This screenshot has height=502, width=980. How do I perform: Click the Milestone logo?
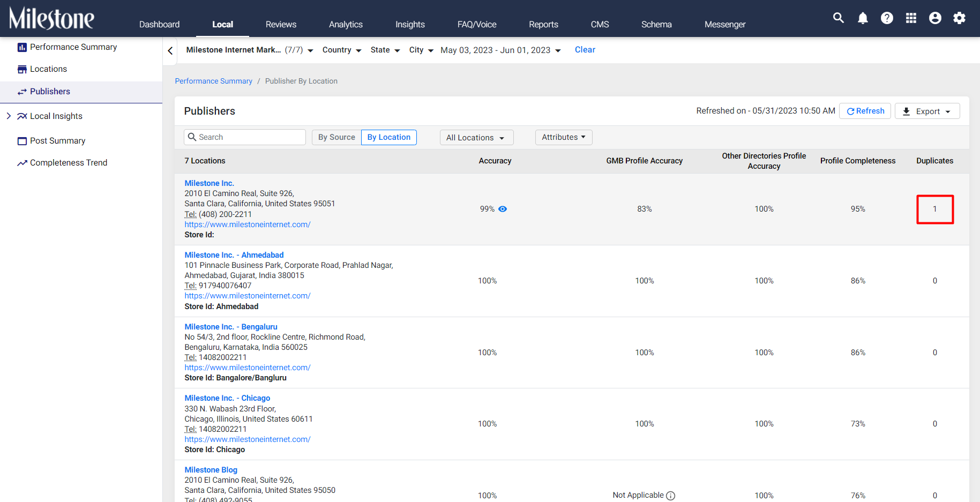pyautogui.click(x=51, y=18)
